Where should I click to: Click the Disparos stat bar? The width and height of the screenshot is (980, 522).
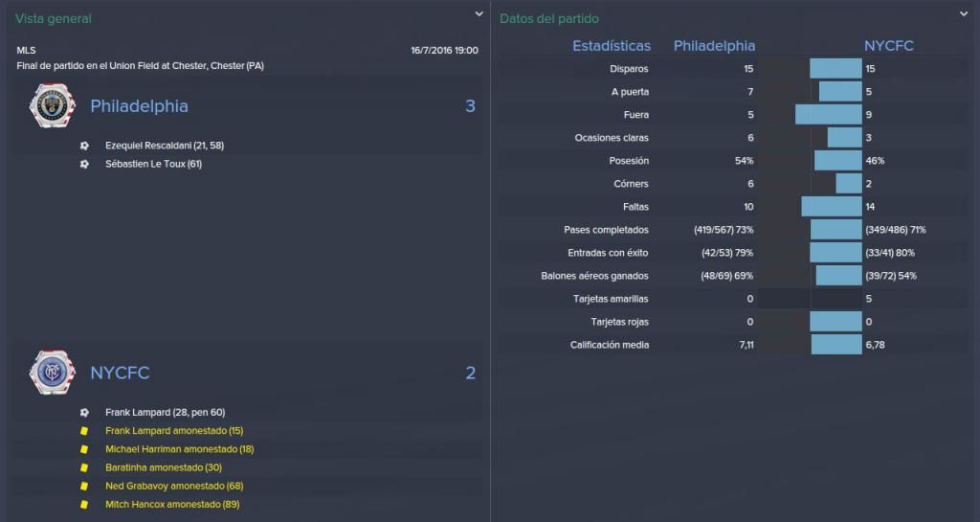[x=835, y=69]
